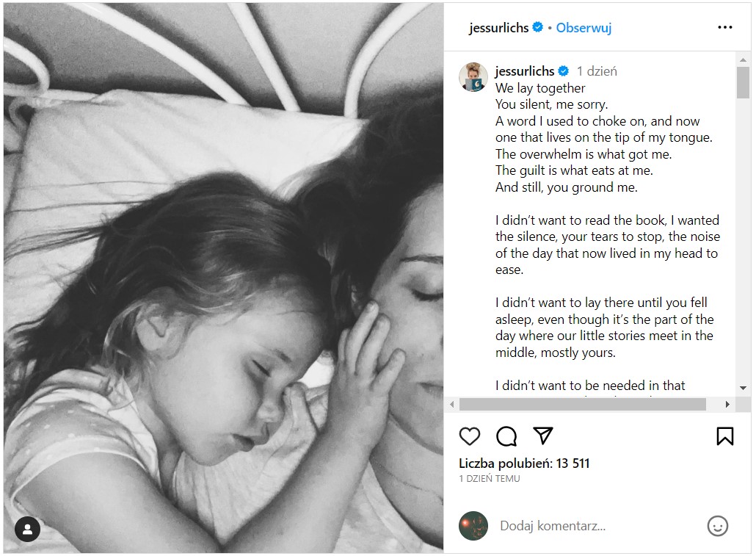Click the vertical scrollbar thumb in caption
Image resolution: width=756 pixels, height=556 pixels.
743,82
